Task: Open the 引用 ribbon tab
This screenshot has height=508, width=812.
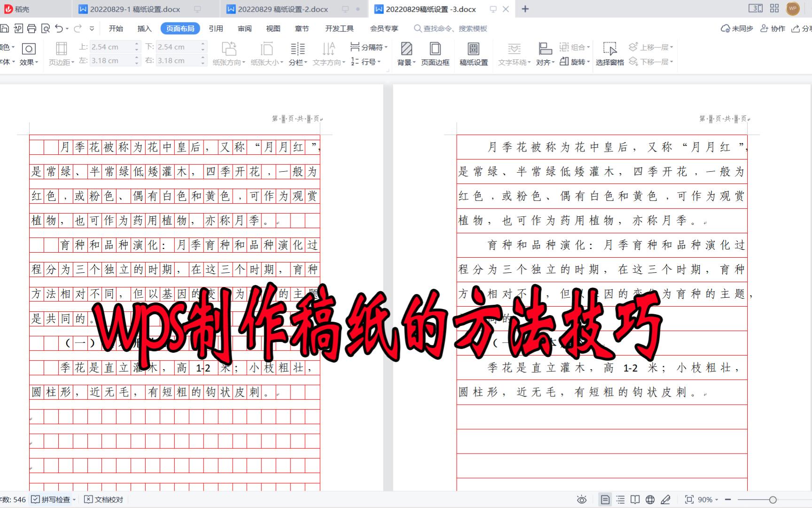Action: tap(216, 29)
